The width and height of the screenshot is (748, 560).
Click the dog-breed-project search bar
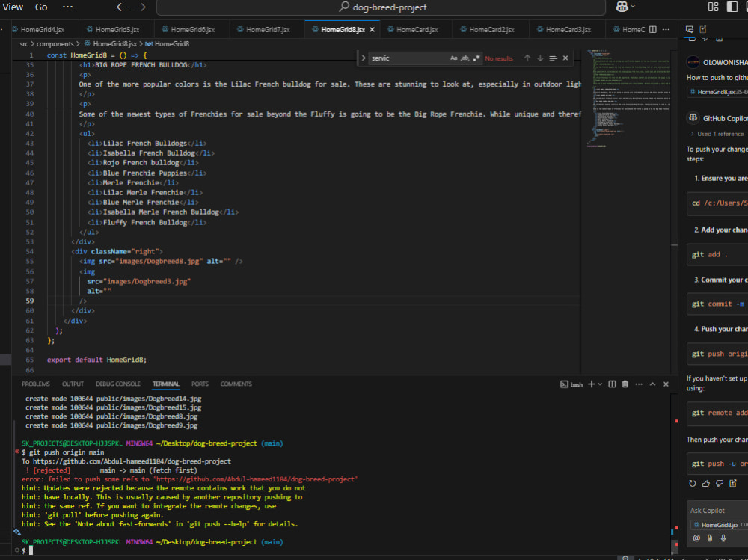[x=381, y=7]
